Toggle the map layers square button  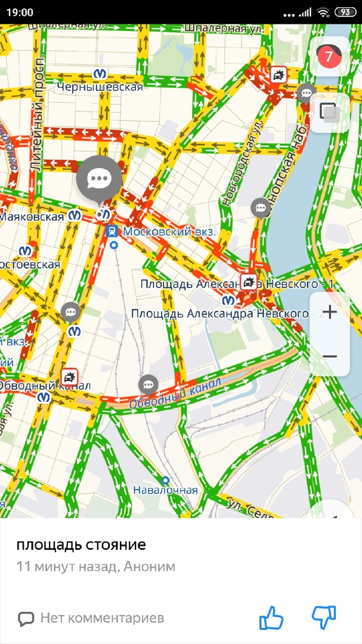pos(330,113)
